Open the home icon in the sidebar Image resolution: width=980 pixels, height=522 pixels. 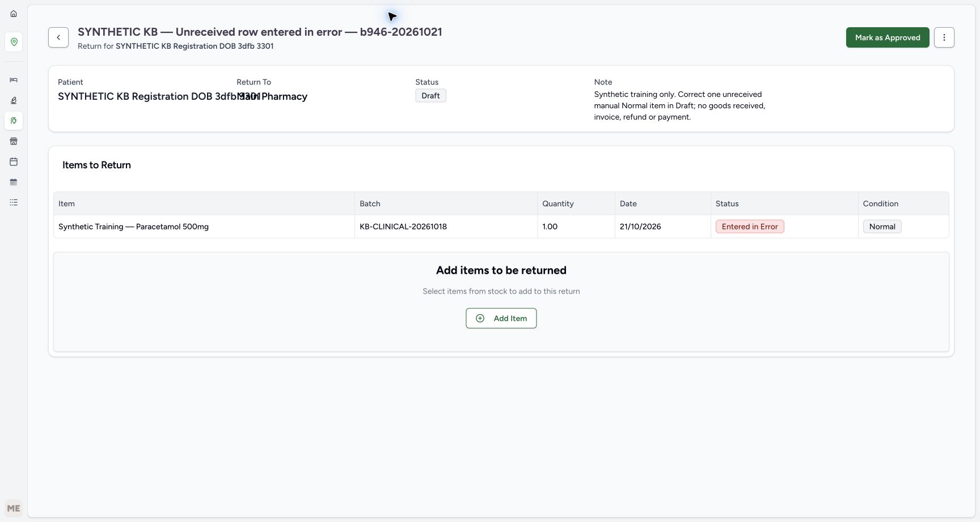[x=14, y=14]
